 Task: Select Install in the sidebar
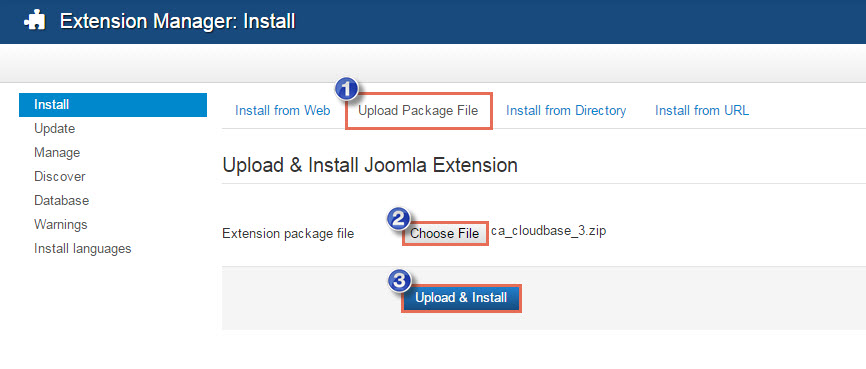click(113, 105)
